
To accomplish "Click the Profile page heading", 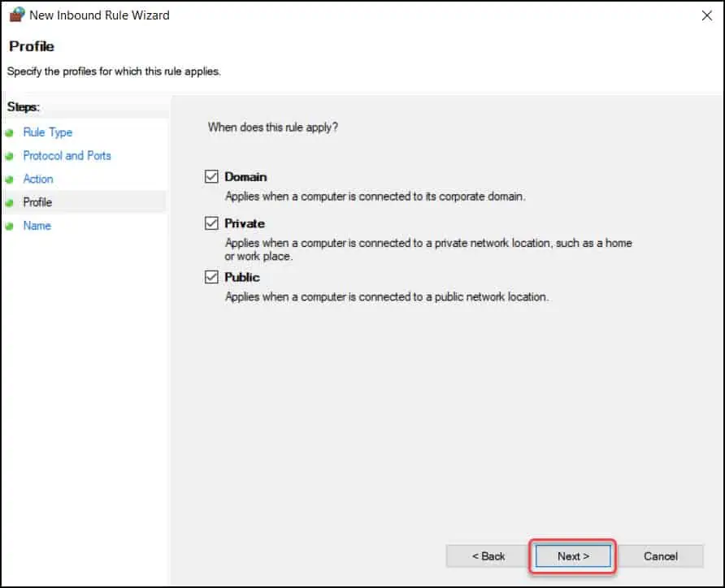I will (32, 46).
